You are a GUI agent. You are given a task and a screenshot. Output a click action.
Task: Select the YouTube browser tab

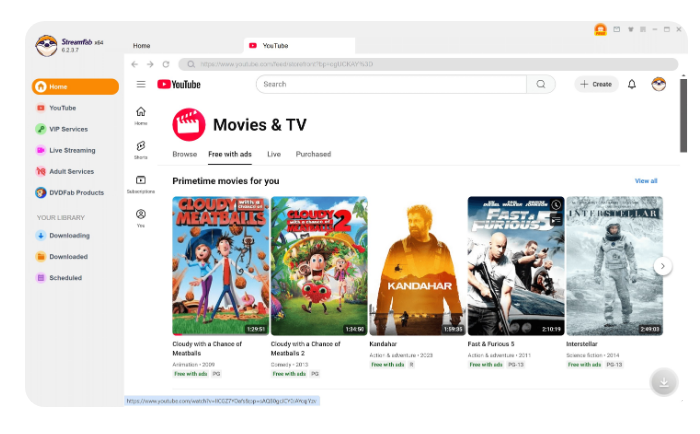[x=299, y=46]
